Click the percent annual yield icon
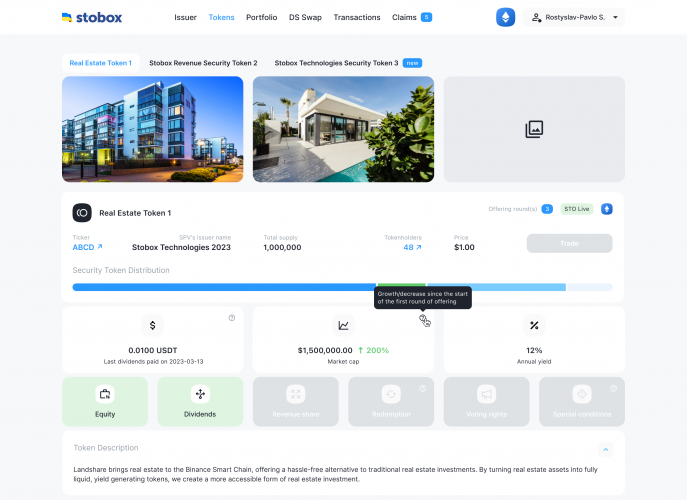Viewport: 687px width, 500px height. click(534, 325)
